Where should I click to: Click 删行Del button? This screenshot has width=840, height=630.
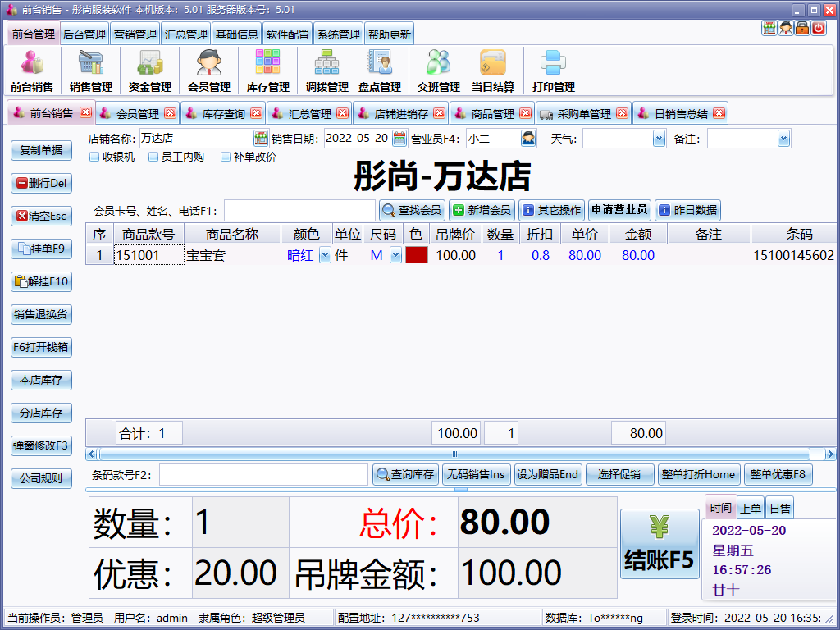[x=41, y=183]
